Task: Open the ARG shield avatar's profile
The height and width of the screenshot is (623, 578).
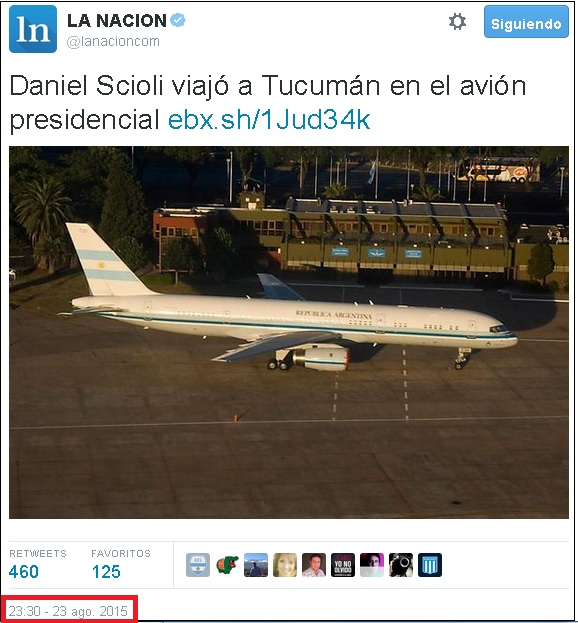Action: coord(198,565)
